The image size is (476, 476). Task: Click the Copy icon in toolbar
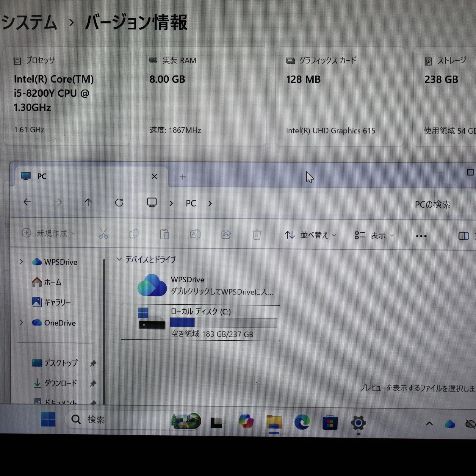(x=134, y=234)
